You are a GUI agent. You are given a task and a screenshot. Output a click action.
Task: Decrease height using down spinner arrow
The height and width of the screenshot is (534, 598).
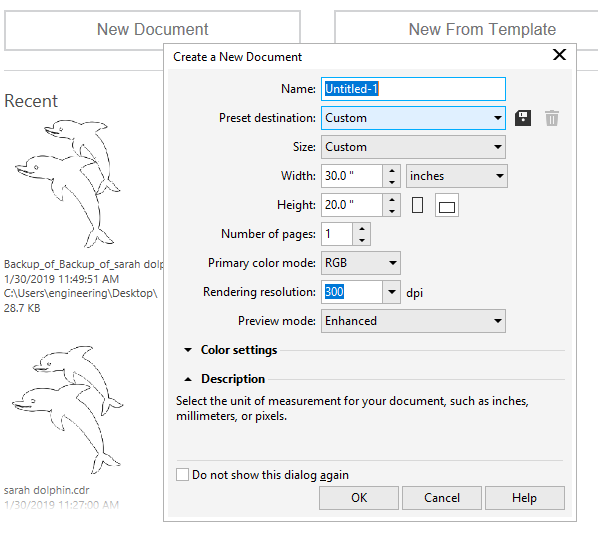(392, 211)
